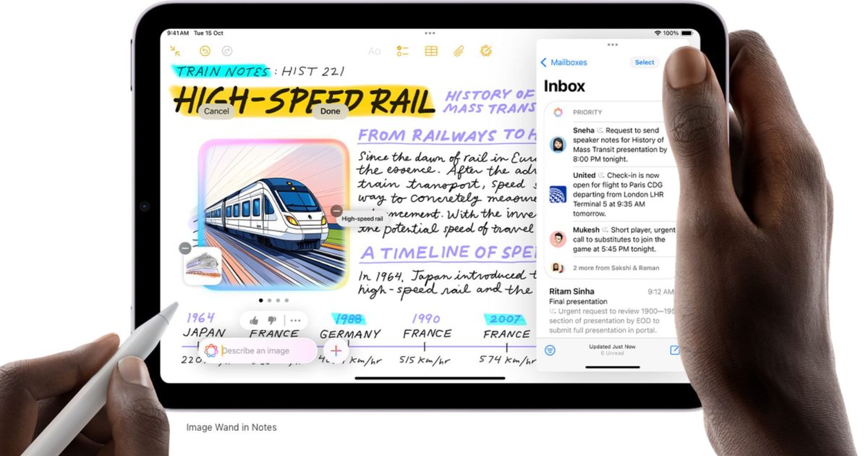868x456 pixels.
Task: Tap the Describe an image field
Action: (257, 351)
